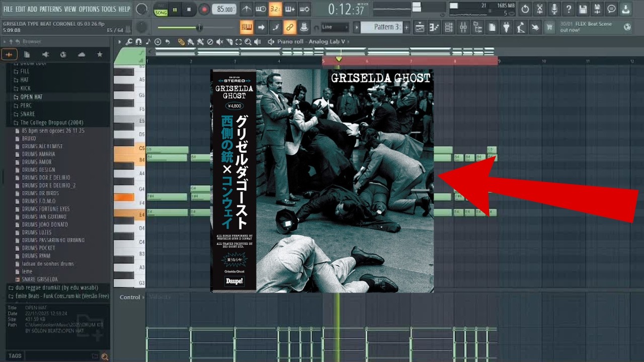Open the Mixer view icon

pyautogui.click(x=463, y=27)
